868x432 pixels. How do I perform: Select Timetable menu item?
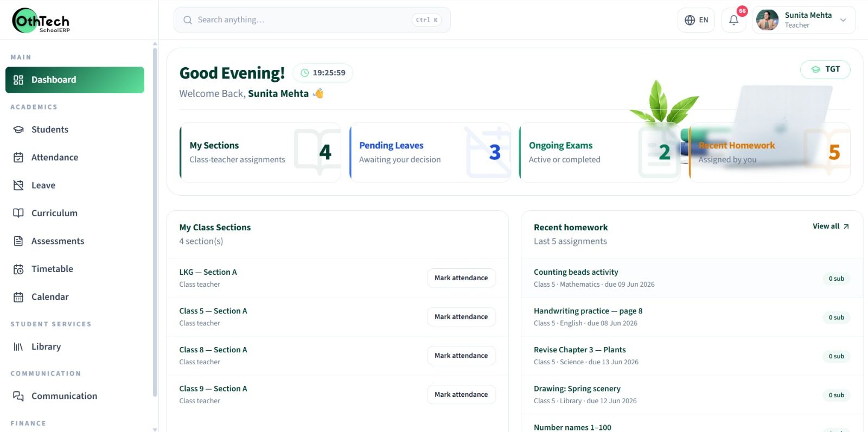[75, 269]
